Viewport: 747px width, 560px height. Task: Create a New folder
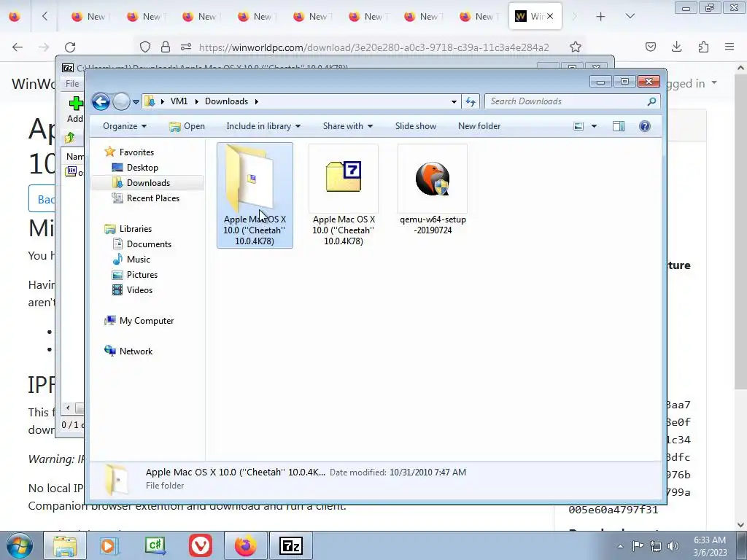click(479, 126)
